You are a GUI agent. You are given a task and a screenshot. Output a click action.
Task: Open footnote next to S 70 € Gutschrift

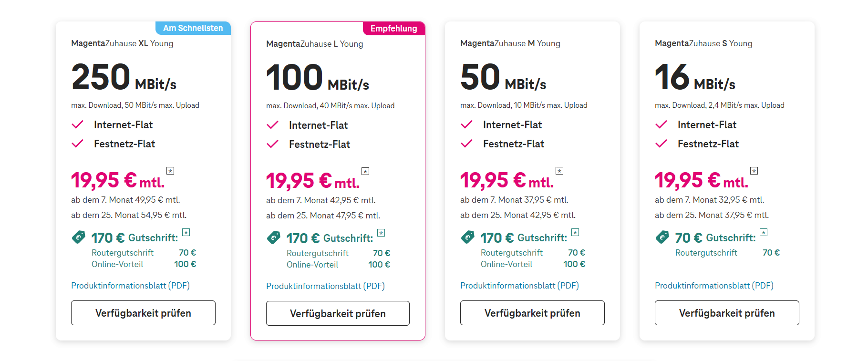pyautogui.click(x=764, y=232)
